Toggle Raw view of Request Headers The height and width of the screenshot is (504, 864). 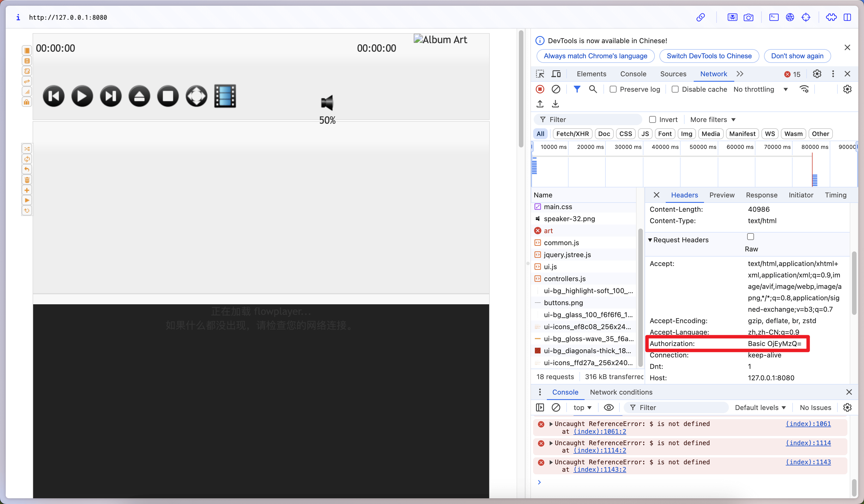coord(750,236)
